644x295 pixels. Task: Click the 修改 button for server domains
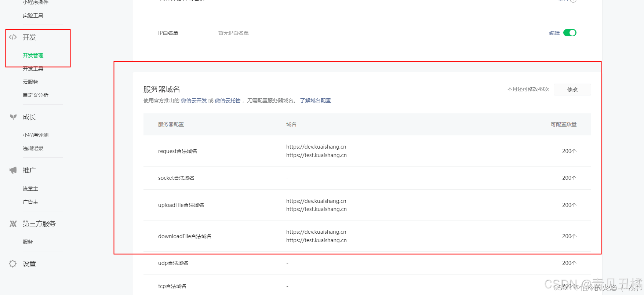(x=572, y=90)
